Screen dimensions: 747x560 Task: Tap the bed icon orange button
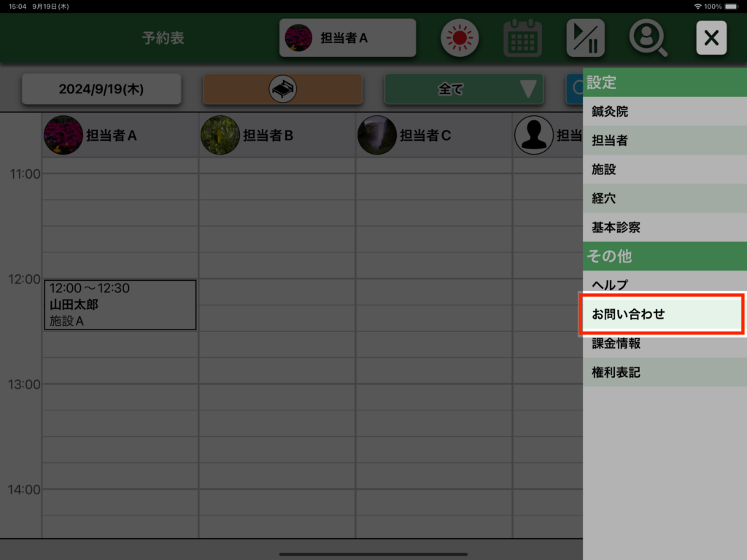pyautogui.click(x=282, y=89)
